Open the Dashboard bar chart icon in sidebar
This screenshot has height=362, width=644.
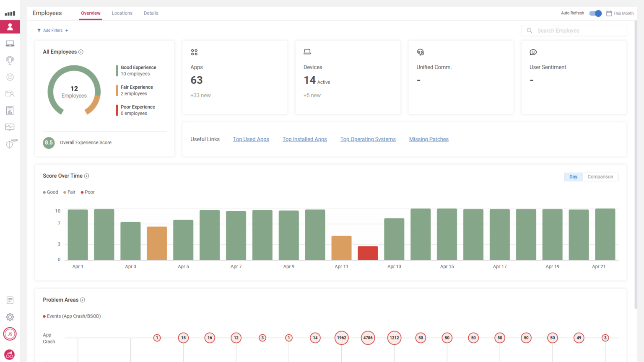(10, 13)
